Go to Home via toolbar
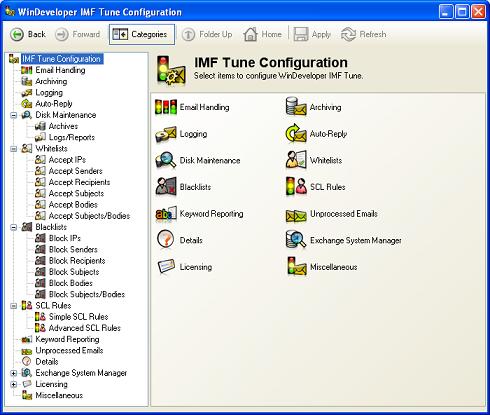The height and width of the screenshot is (415, 490). pos(262,34)
